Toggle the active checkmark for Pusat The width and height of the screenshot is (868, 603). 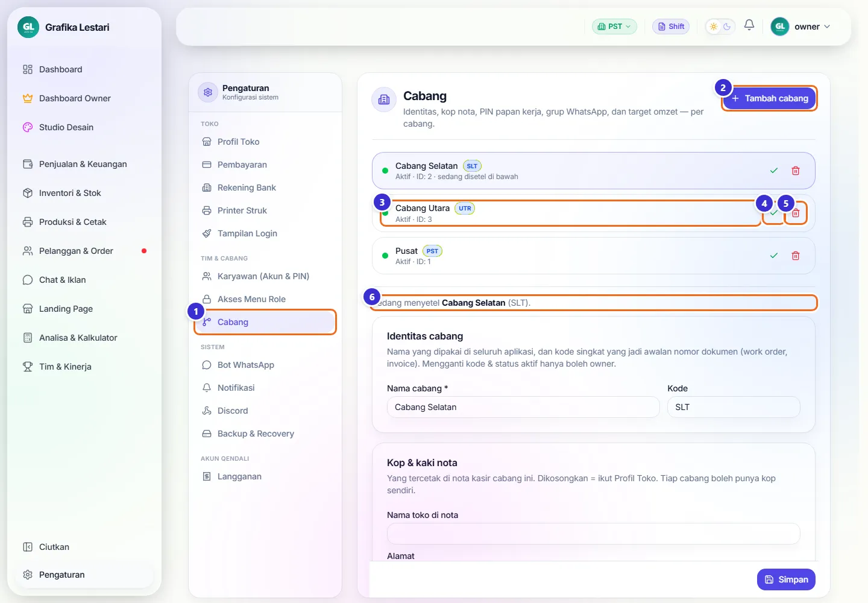coord(774,256)
